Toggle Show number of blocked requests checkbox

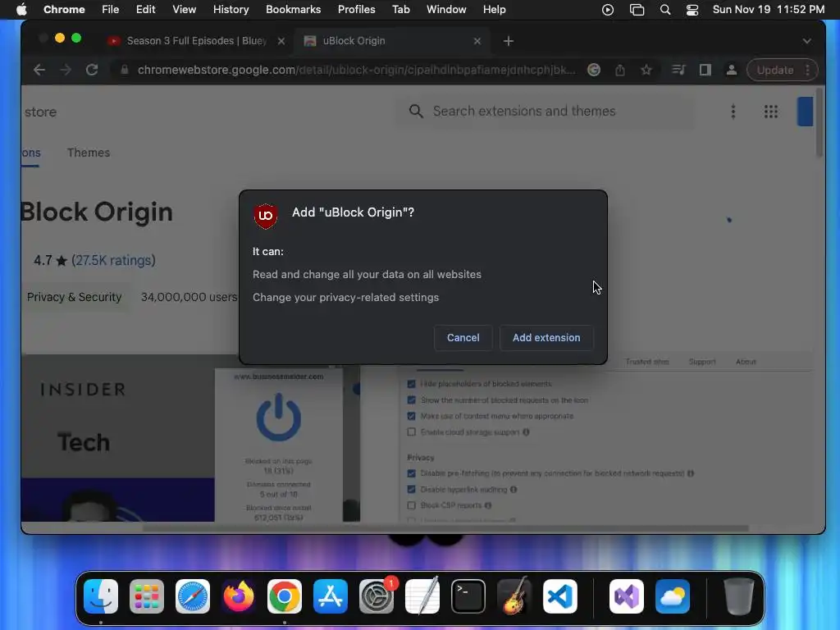[411, 400]
